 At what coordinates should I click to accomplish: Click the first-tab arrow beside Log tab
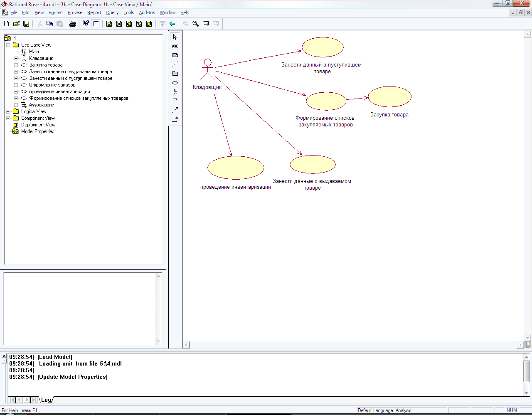(x=12, y=400)
